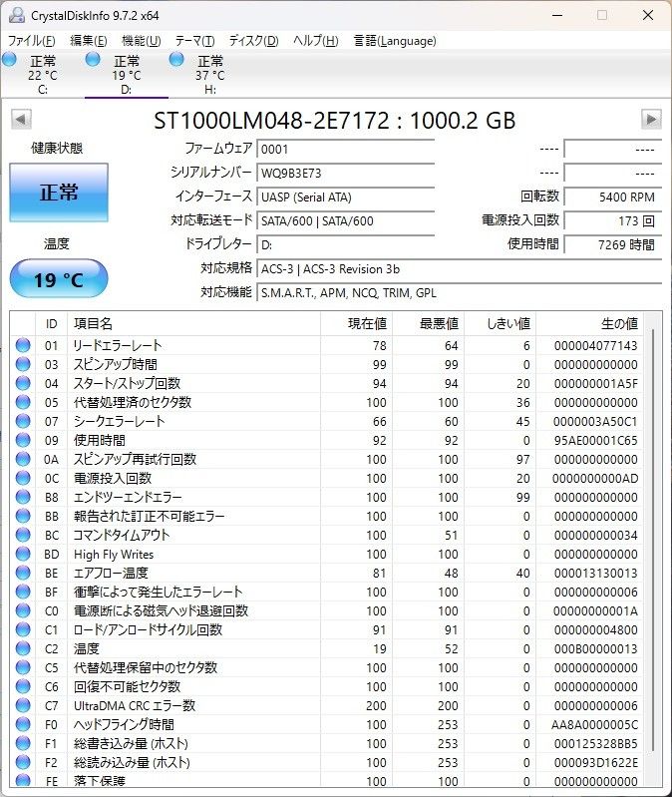Close the CrystalDiskInfo window

tap(648, 15)
